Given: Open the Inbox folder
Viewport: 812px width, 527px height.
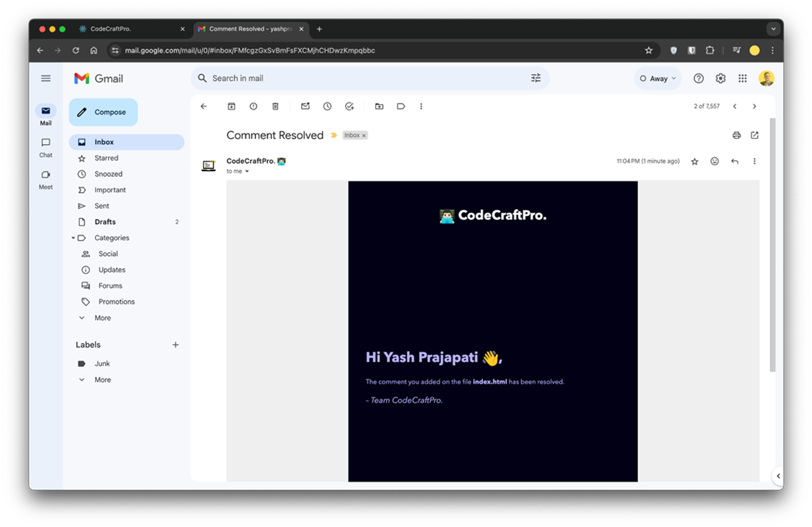Looking at the screenshot, I should click(127, 142).
